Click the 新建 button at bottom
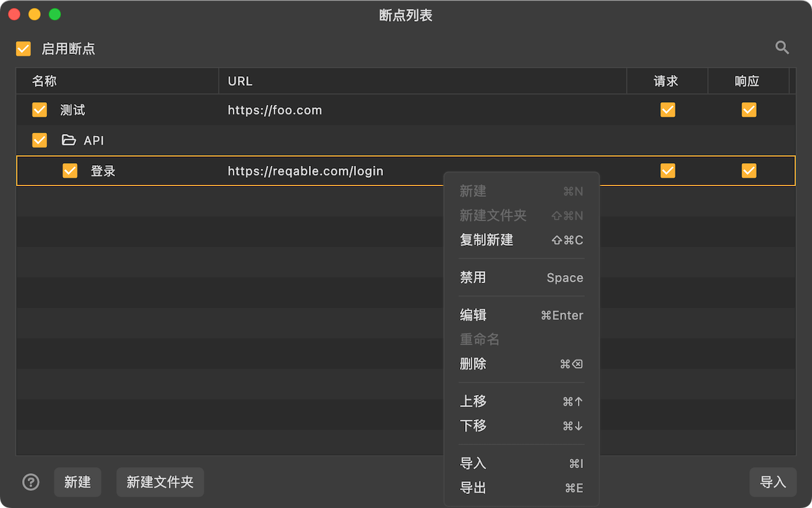 (x=77, y=483)
